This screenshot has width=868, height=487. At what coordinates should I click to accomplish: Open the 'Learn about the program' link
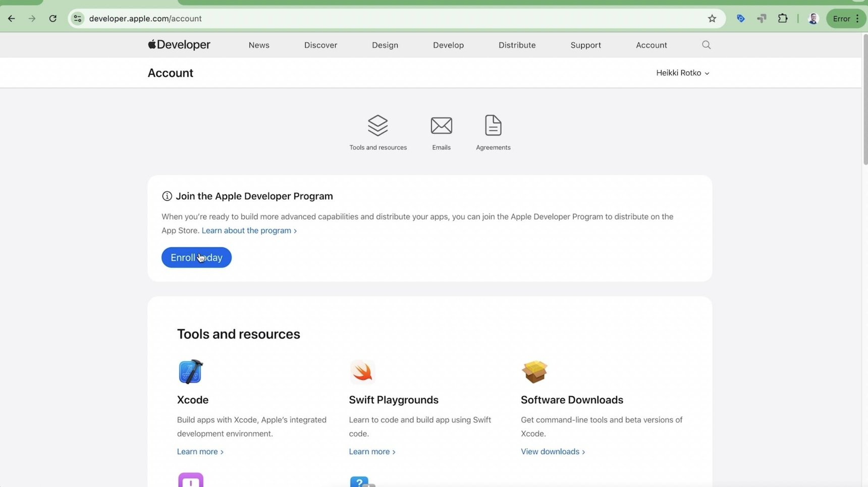[x=246, y=230]
